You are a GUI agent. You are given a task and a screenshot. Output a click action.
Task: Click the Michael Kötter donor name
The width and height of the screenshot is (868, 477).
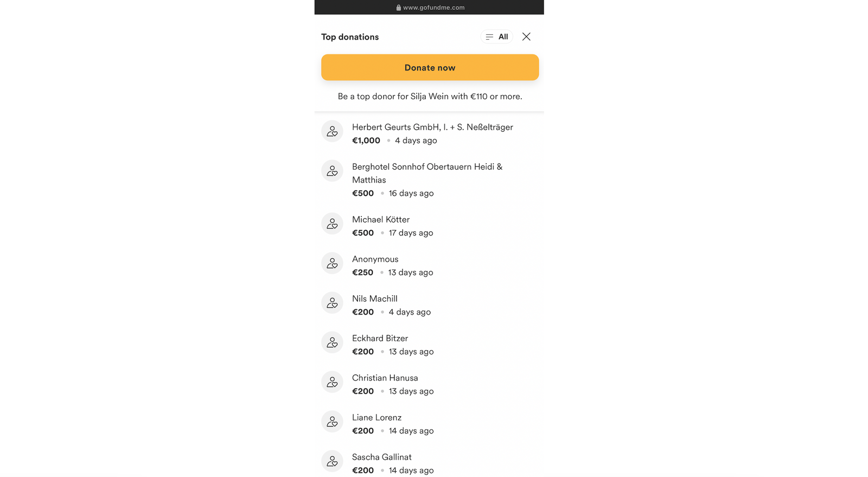pyautogui.click(x=381, y=219)
